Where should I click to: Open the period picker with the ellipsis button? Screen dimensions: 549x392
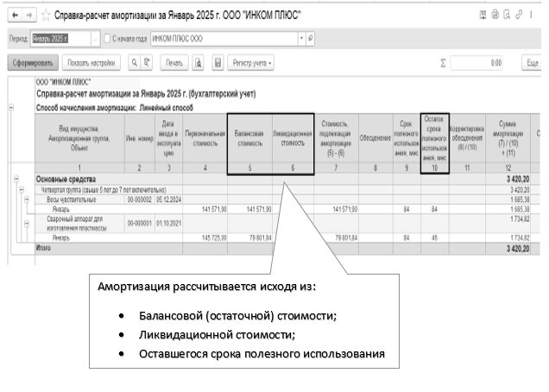pyautogui.click(x=95, y=39)
